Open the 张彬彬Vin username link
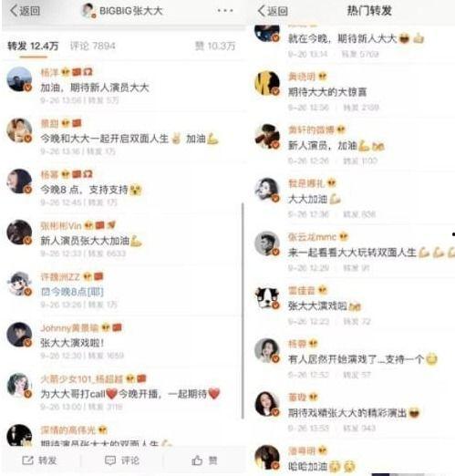 coord(61,226)
